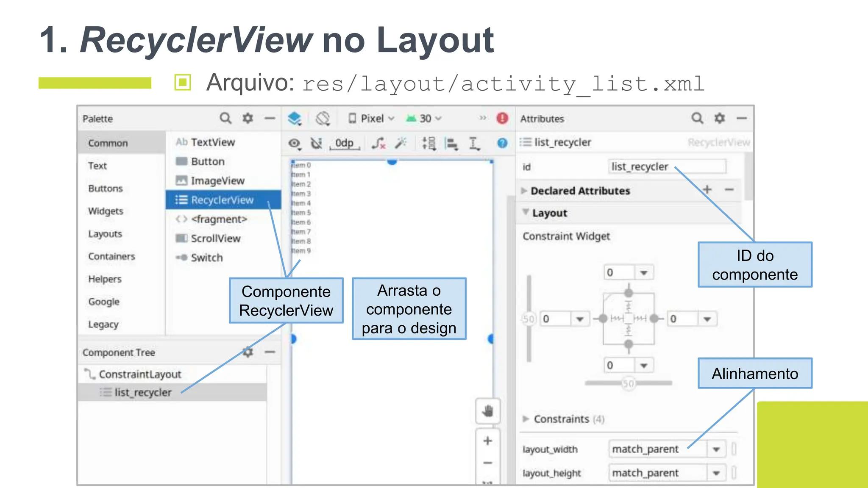Pick the RecyclerView palette item
Viewport: 868px width, 488px height.
tap(223, 200)
